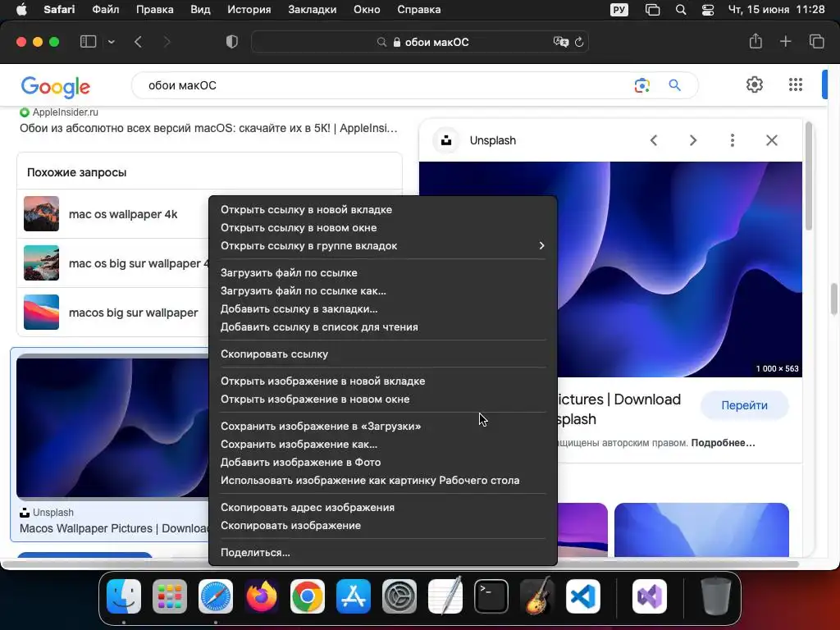Reload the page with the refresh icon
This screenshot has width=840, height=630.
(579, 42)
